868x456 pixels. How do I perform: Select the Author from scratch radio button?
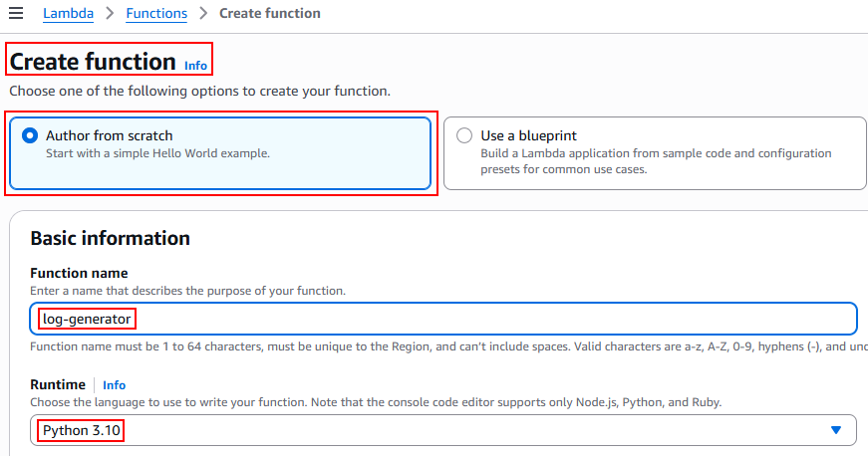(30, 135)
